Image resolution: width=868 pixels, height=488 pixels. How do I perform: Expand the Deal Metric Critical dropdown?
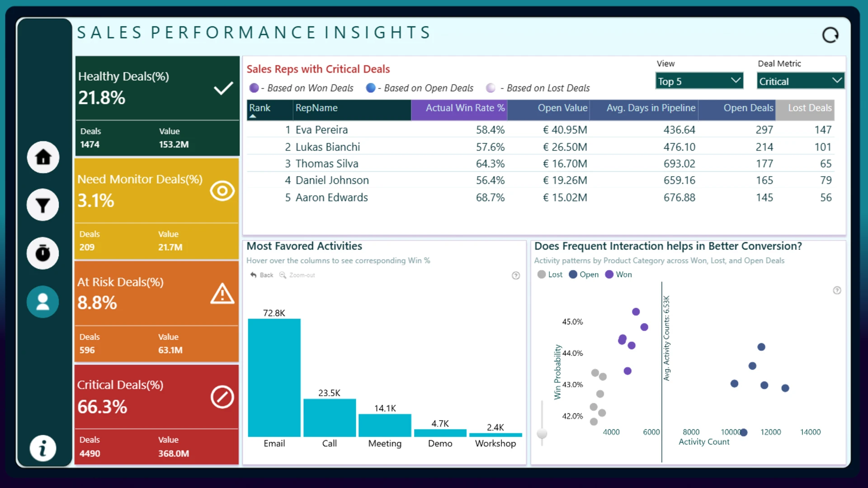coord(801,81)
